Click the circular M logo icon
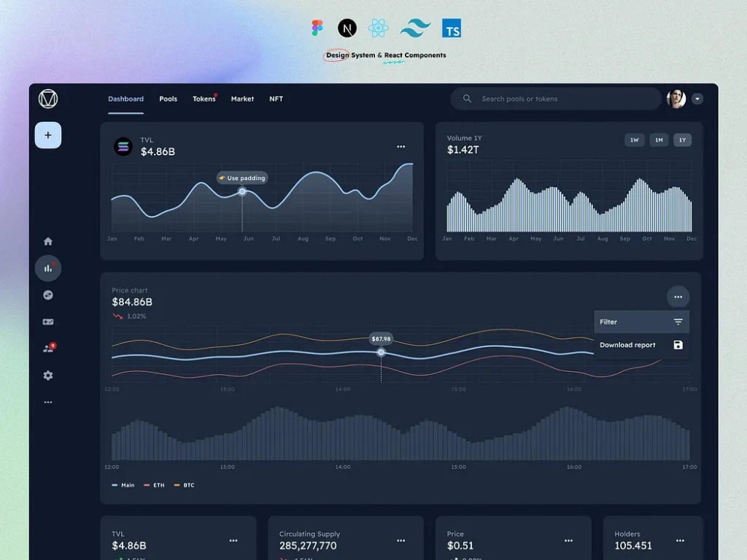This screenshot has height=560, width=747. point(48,99)
